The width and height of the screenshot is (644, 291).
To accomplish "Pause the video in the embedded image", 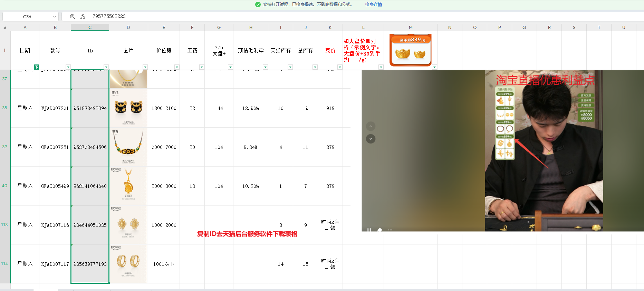I will click(x=369, y=230).
